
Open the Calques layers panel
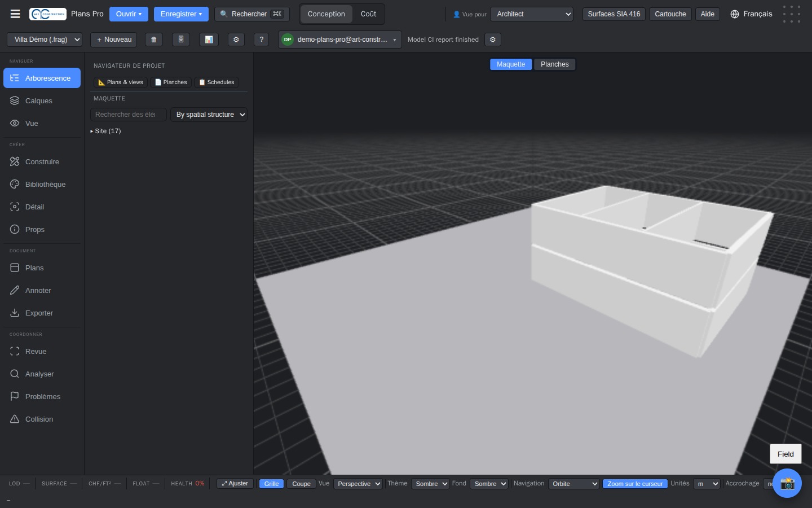42,100
